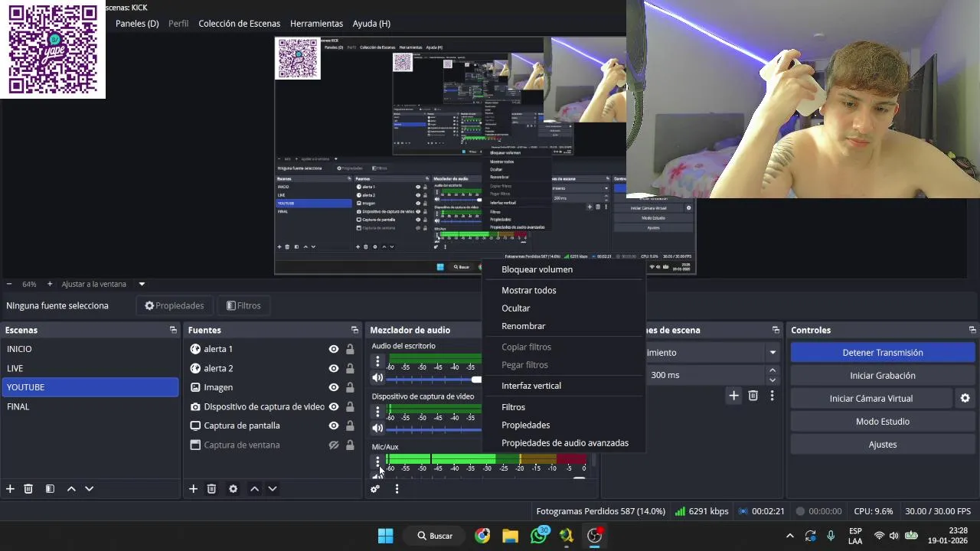This screenshot has width=980, height=551.
Task: Select the FINAL scene
Action: point(90,406)
